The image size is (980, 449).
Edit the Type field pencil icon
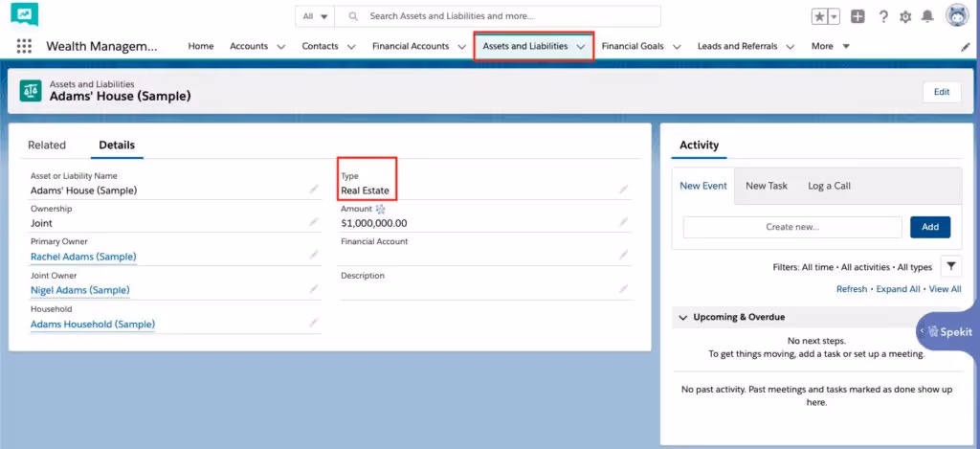tap(624, 189)
